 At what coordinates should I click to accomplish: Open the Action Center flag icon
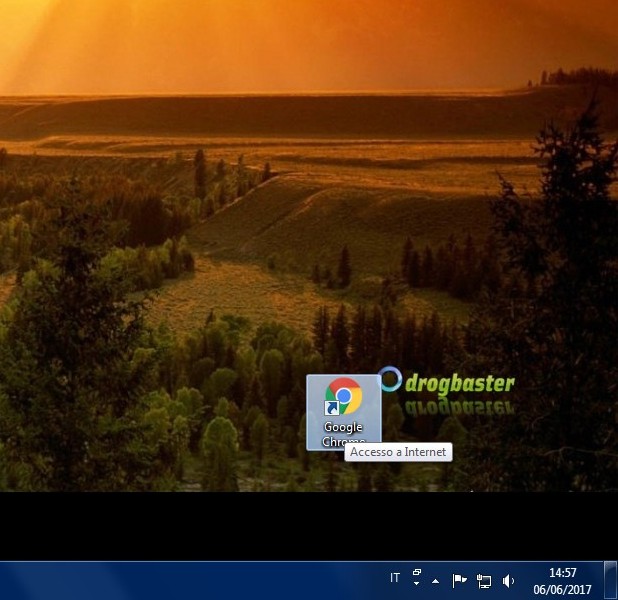pyautogui.click(x=460, y=580)
